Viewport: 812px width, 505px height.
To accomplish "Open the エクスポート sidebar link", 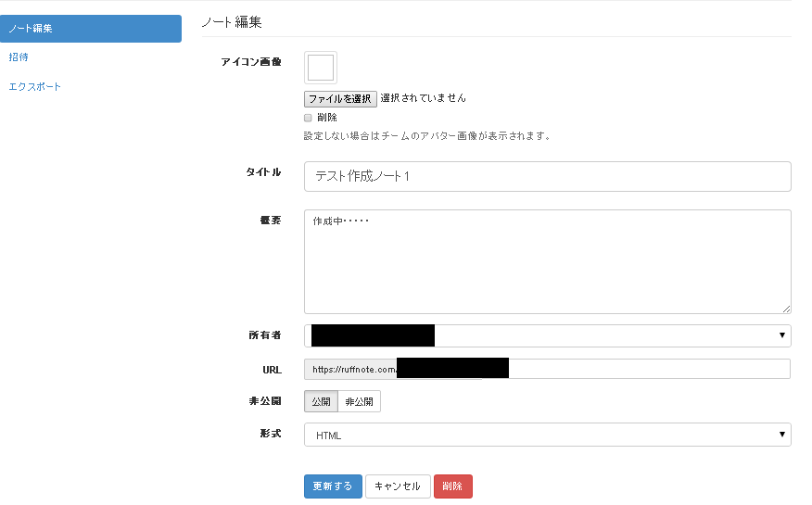I will click(35, 87).
